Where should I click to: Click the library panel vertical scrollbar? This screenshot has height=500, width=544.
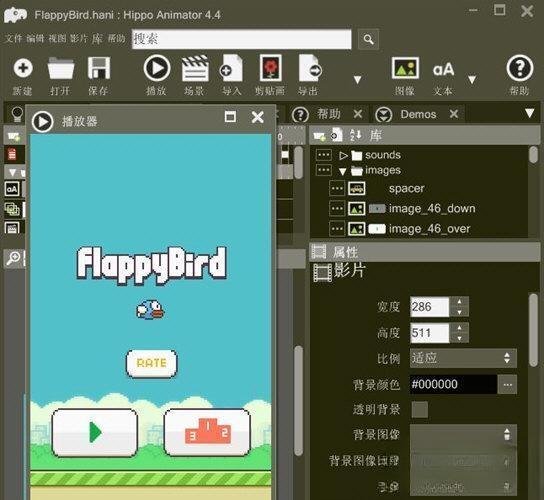[534, 155]
